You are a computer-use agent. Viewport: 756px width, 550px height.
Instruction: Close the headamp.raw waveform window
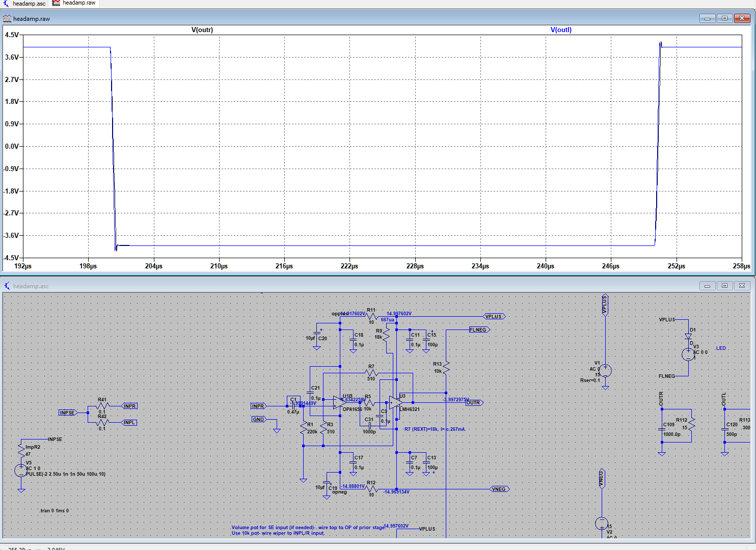(742, 18)
